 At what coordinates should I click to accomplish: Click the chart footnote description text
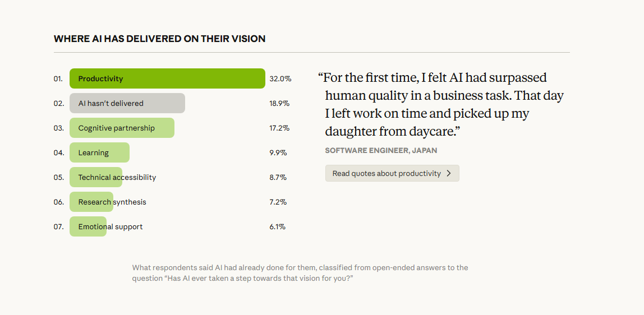click(300, 273)
